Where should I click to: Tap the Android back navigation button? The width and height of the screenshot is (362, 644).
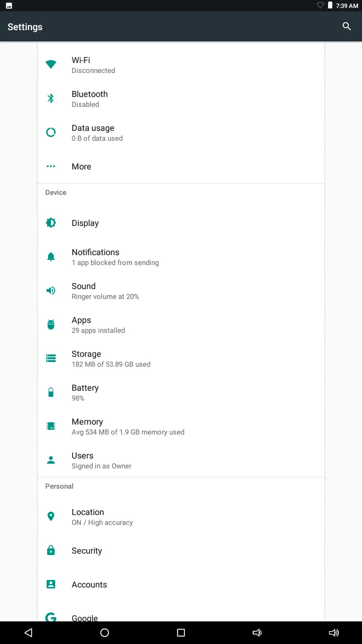pos(28,633)
